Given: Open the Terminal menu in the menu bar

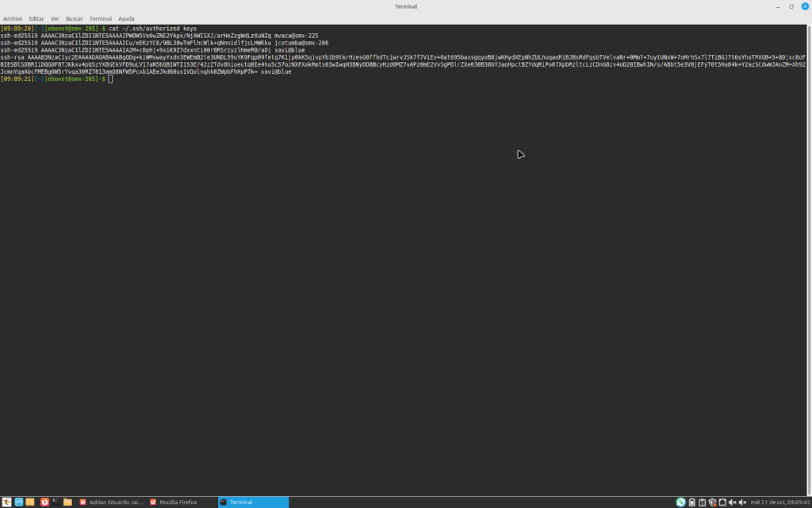Looking at the screenshot, I should coord(101,19).
